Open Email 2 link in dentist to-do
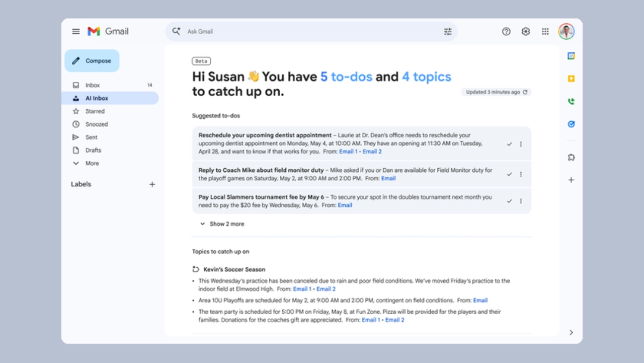The width and height of the screenshot is (644, 363). pos(372,152)
